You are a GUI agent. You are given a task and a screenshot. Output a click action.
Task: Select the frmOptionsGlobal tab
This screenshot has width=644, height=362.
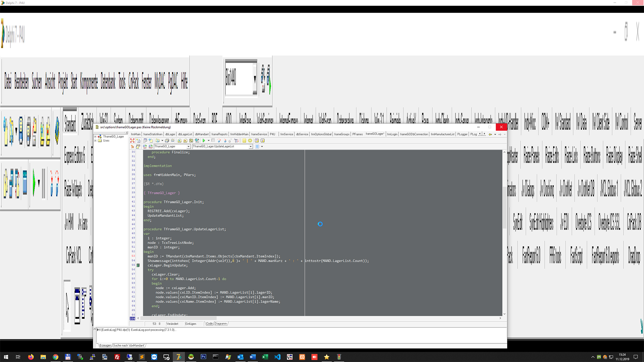click(321, 134)
